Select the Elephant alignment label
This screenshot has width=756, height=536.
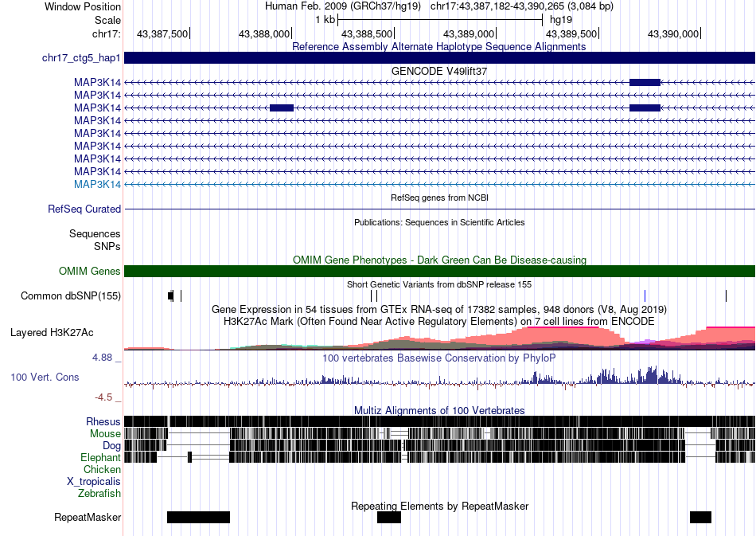click(x=100, y=457)
